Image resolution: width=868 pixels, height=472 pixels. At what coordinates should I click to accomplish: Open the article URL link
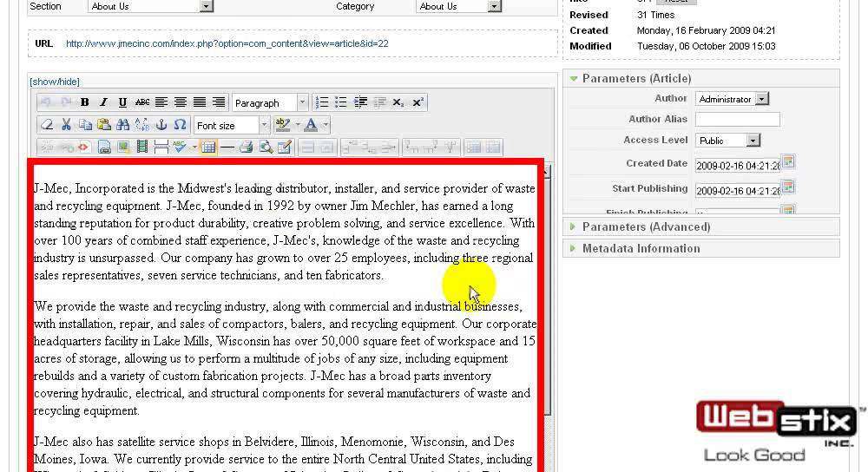[227, 43]
